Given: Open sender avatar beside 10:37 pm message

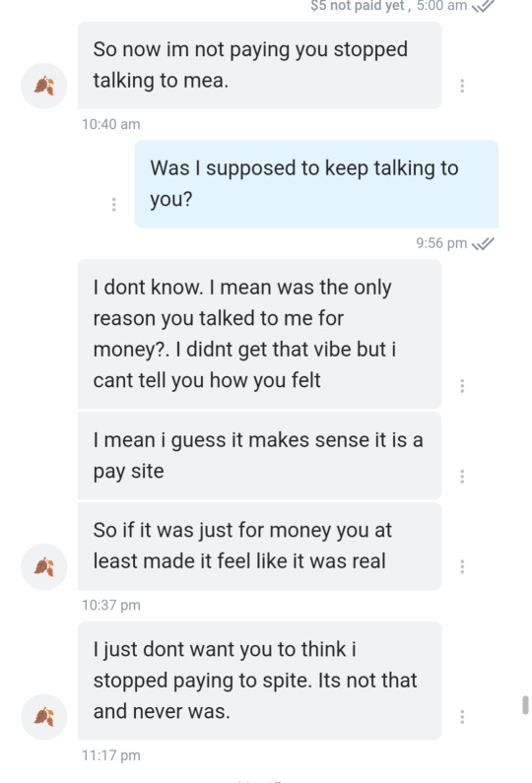Looking at the screenshot, I should (44, 566).
